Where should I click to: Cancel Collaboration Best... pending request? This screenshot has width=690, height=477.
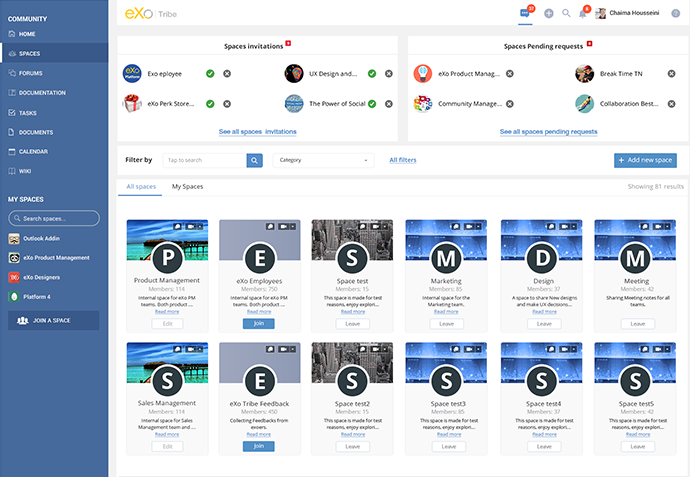coord(671,104)
